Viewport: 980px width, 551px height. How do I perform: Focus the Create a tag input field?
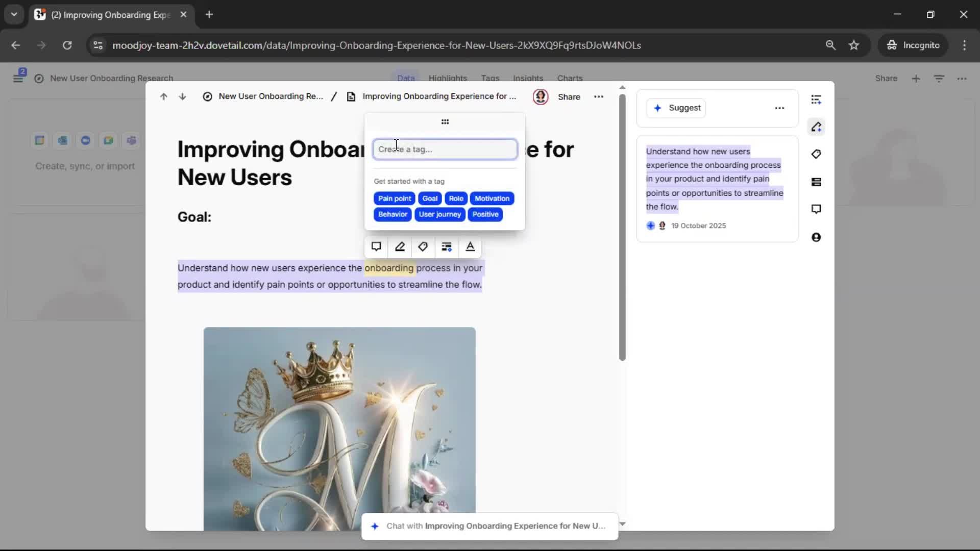(445, 149)
